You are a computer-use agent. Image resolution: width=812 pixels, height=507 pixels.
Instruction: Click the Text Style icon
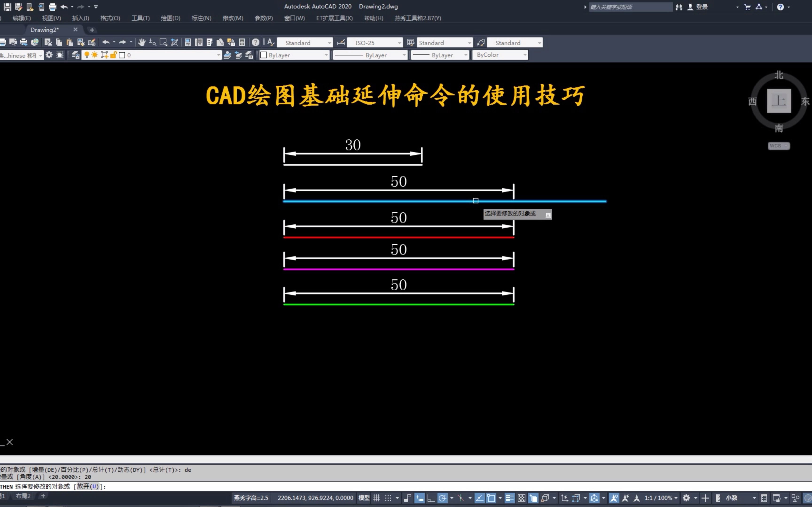[271, 42]
